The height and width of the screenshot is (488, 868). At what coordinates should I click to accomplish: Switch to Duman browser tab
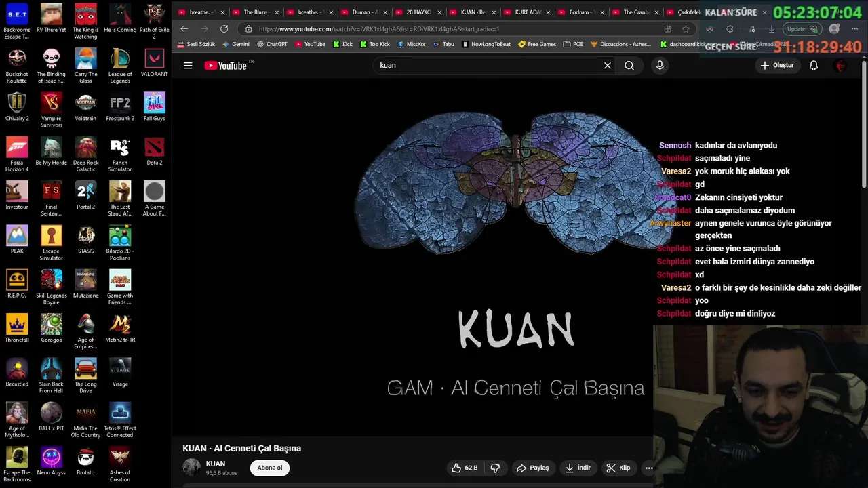pos(363,12)
